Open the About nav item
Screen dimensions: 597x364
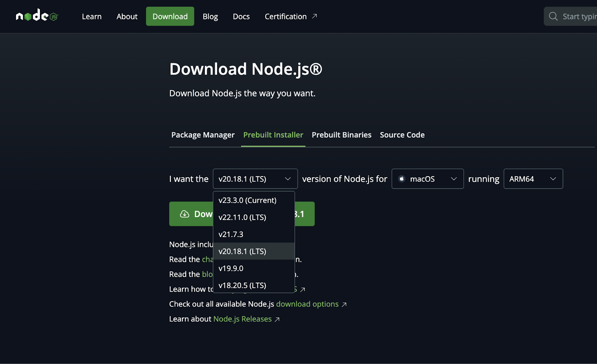[x=127, y=16]
